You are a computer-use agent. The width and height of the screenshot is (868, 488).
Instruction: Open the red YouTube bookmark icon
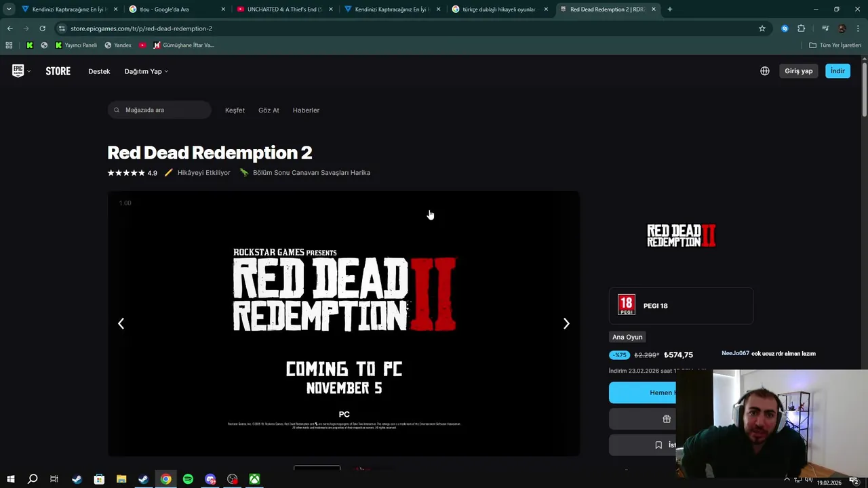142,45
